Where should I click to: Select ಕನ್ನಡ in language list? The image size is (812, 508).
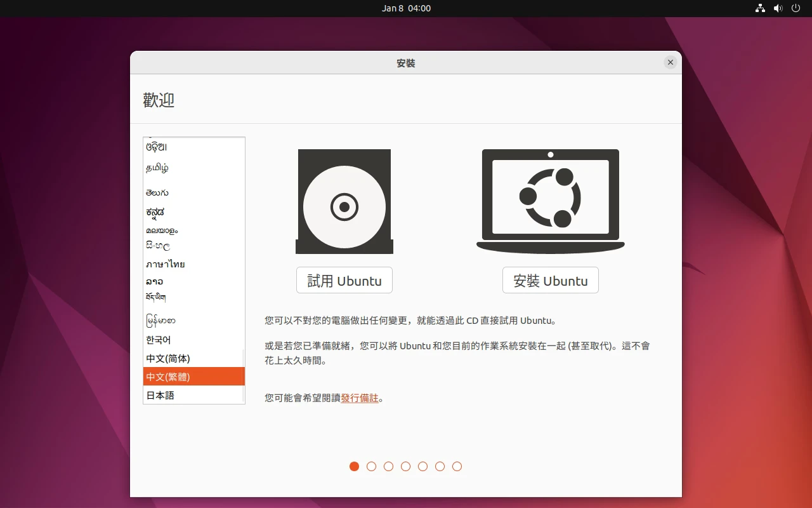pyautogui.click(x=155, y=212)
